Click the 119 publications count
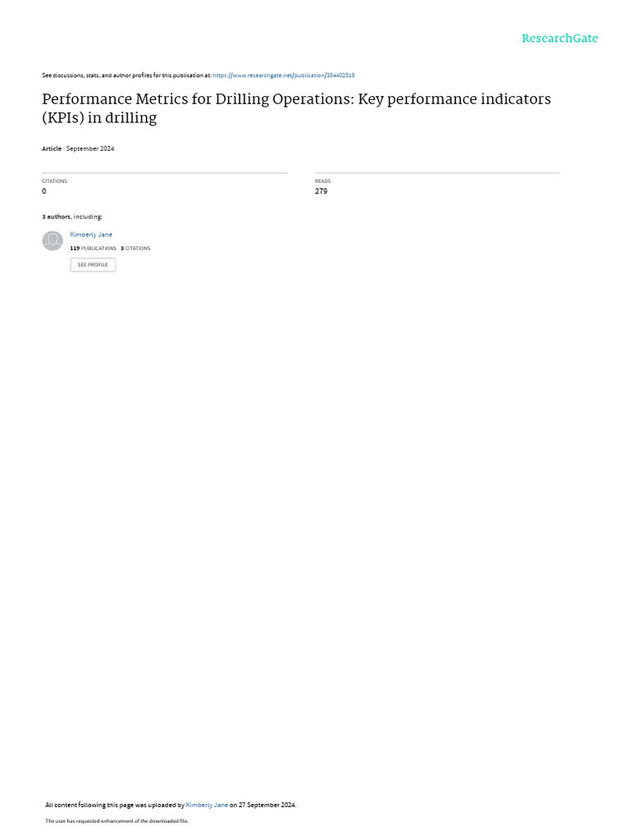This screenshot has width=630, height=840. click(x=94, y=249)
